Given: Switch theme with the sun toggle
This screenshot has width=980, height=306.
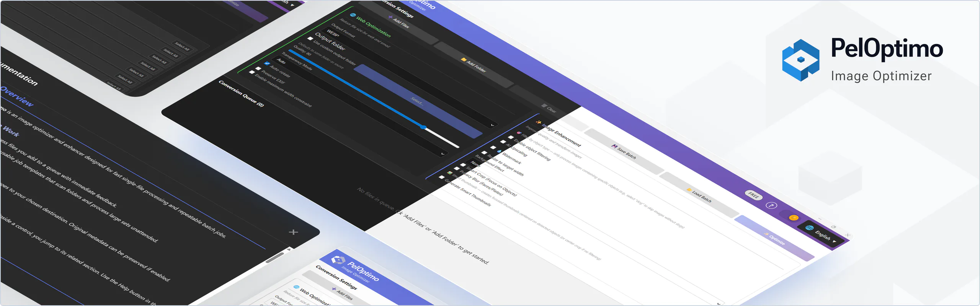Looking at the screenshot, I should (x=790, y=216).
